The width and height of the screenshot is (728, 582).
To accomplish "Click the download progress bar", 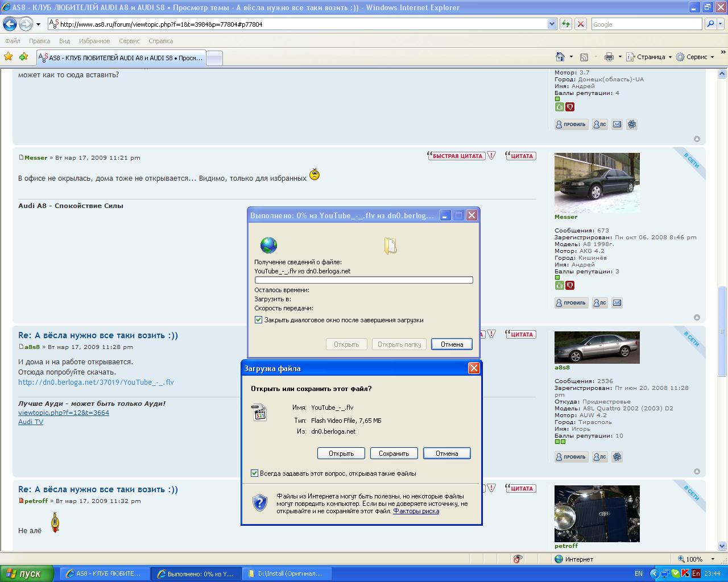I will (363, 280).
